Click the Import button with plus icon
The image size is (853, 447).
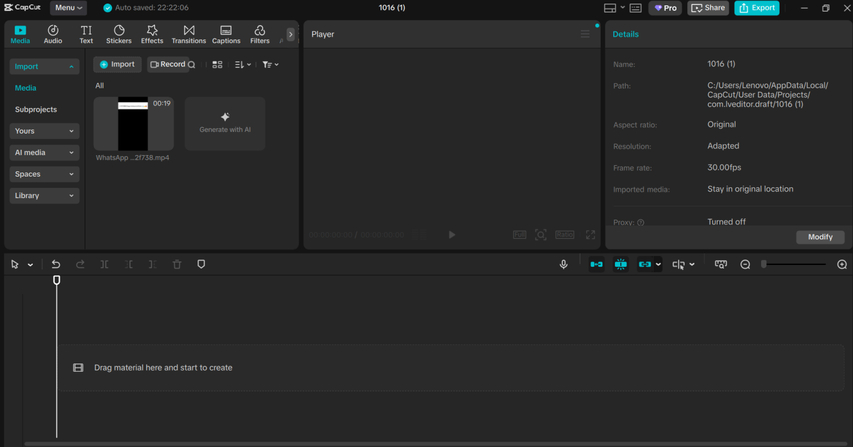117,64
